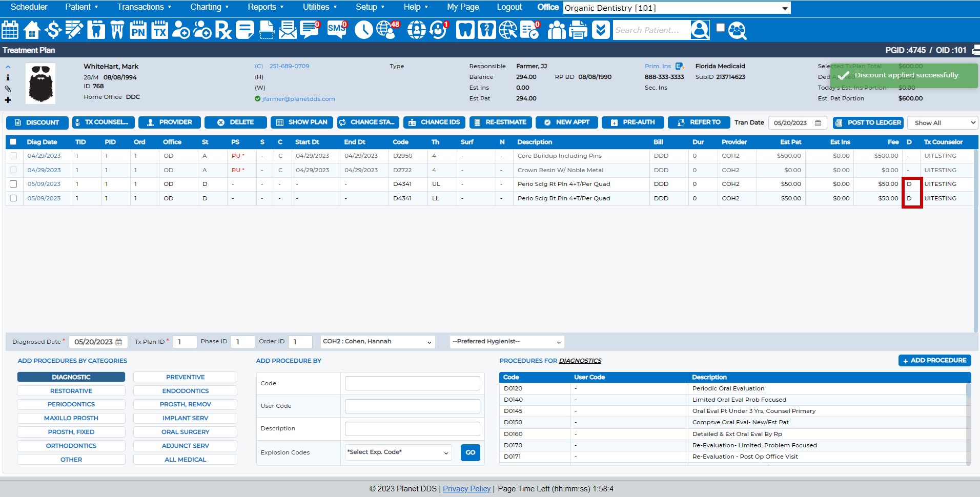Open the Show All filter dropdown
Image resolution: width=980 pixels, height=497 pixels.
943,123
